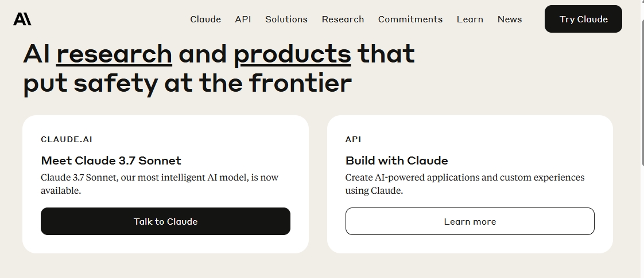Image resolution: width=644 pixels, height=278 pixels.
Task: Go to the News page link
Action: coord(509,19)
